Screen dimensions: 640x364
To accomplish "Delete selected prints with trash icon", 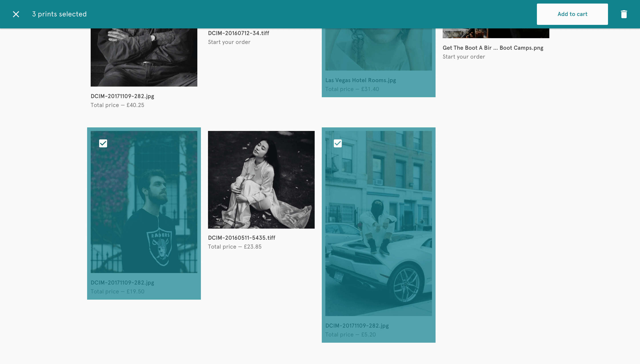I will coord(624,14).
